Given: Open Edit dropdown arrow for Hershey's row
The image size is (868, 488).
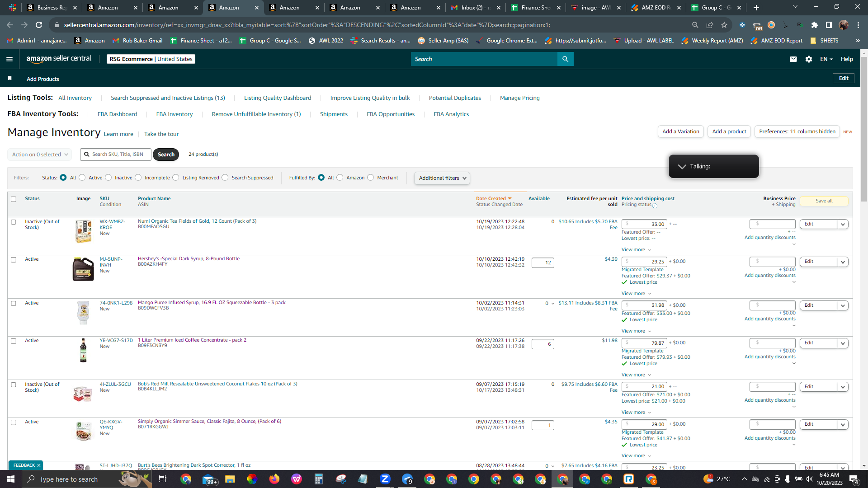Looking at the screenshot, I should pyautogui.click(x=843, y=262).
